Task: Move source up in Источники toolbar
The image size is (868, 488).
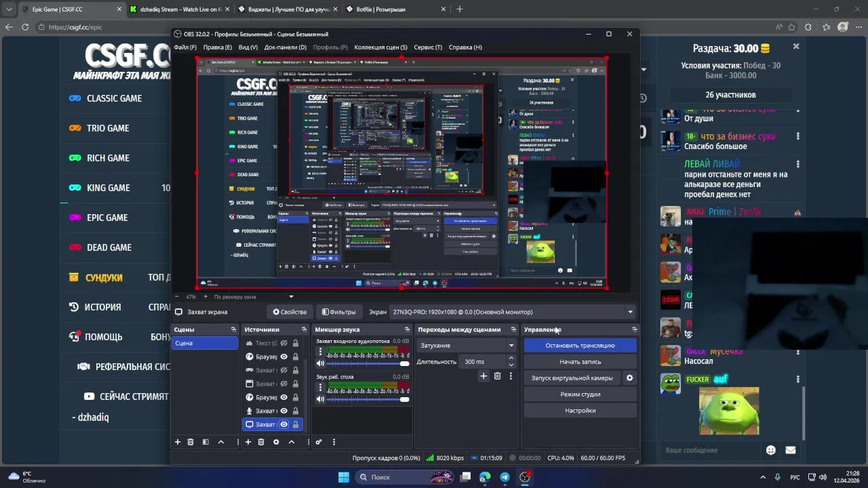Action: click(292, 442)
